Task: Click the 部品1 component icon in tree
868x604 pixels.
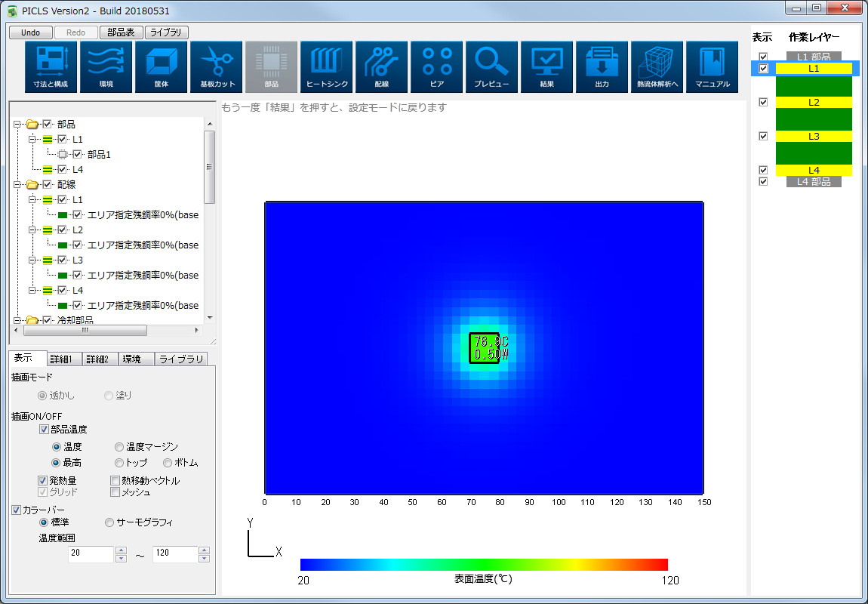Action: click(x=63, y=155)
